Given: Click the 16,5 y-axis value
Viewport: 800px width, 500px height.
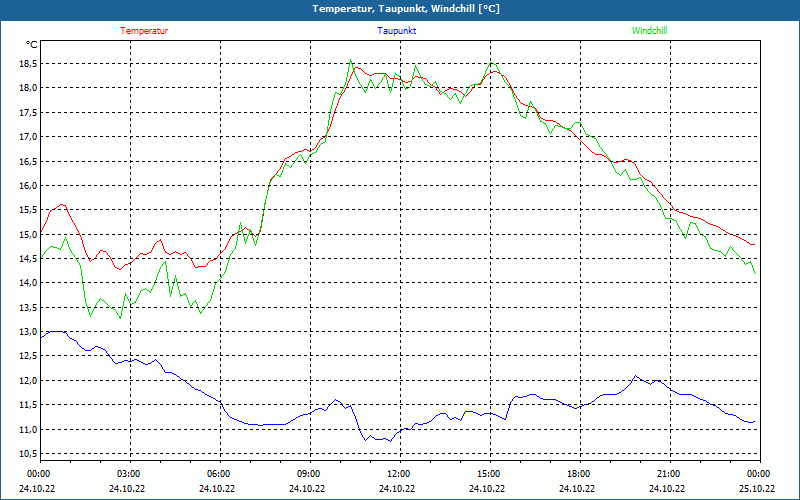Looking at the screenshot, I should [29, 161].
